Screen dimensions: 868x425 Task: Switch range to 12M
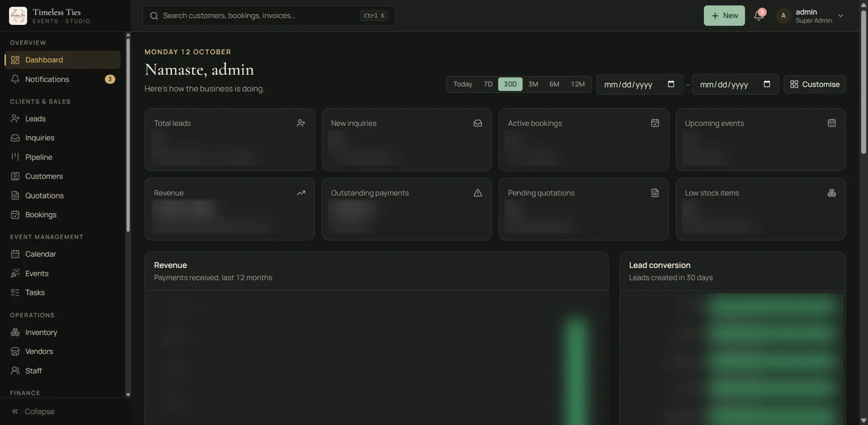click(x=578, y=84)
